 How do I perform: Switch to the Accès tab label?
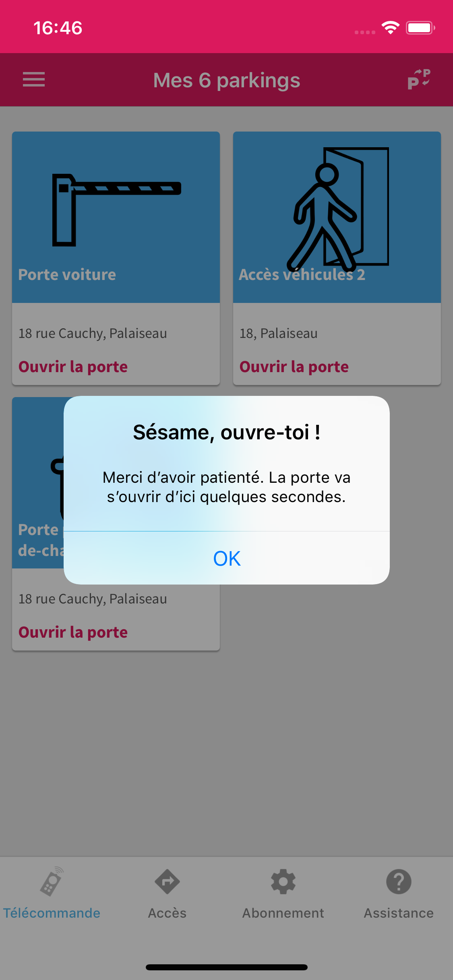[x=167, y=913]
